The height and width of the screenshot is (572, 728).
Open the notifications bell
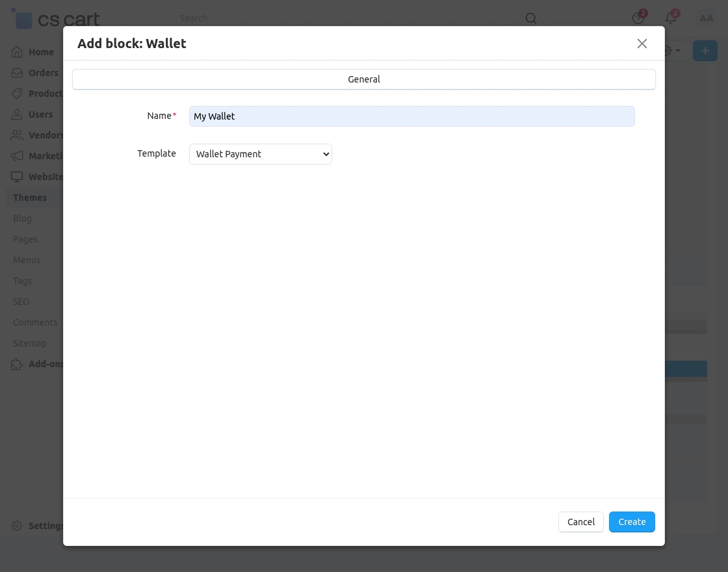tap(671, 18)
